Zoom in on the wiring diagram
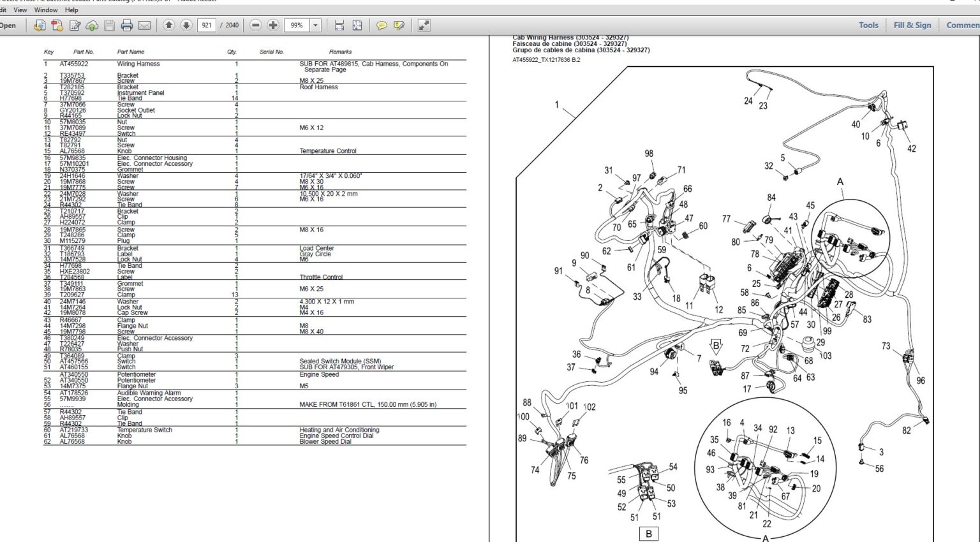Viewport: 980px width, 542px height. point(274,26)
